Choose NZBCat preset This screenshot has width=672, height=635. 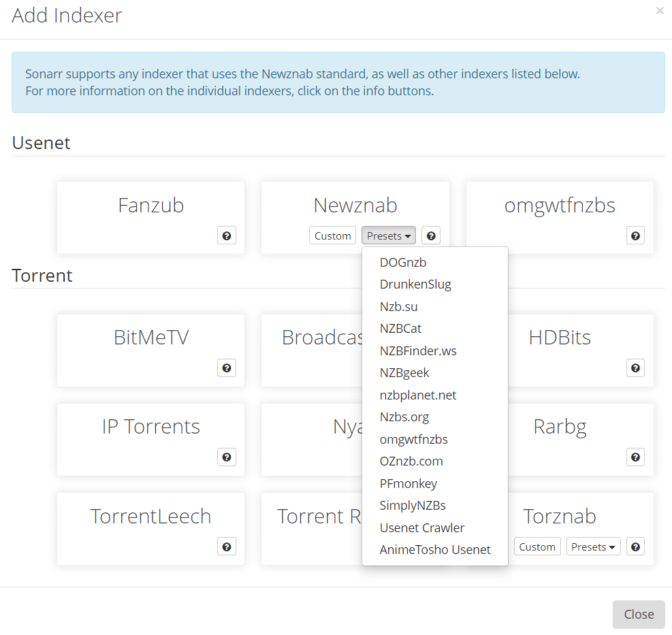[x=435, y=329]
